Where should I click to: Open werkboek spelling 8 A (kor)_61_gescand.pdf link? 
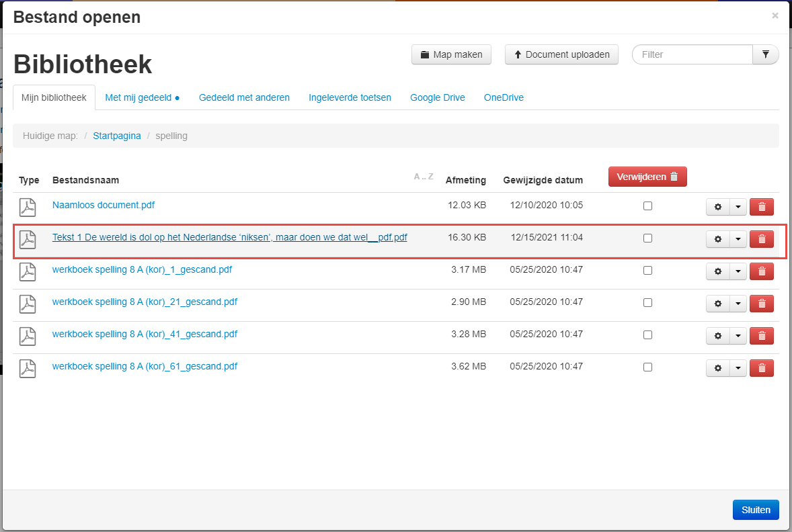(x=145, y=367)
